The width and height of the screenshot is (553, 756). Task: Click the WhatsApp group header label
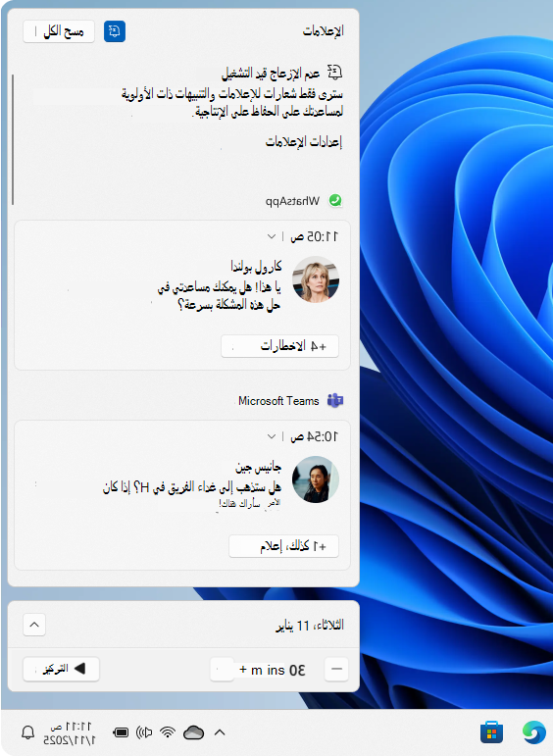click(x=292, y=201)
